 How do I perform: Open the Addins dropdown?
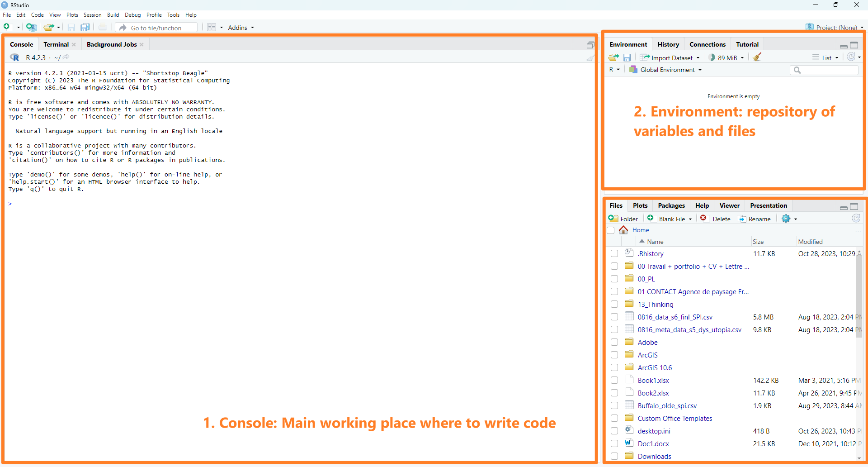coord(241,28)
